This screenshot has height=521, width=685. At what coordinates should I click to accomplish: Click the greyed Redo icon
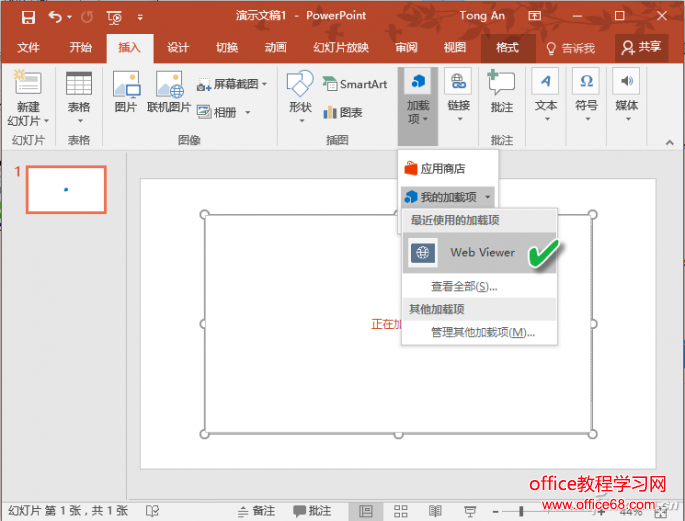(x=87, y=17)
